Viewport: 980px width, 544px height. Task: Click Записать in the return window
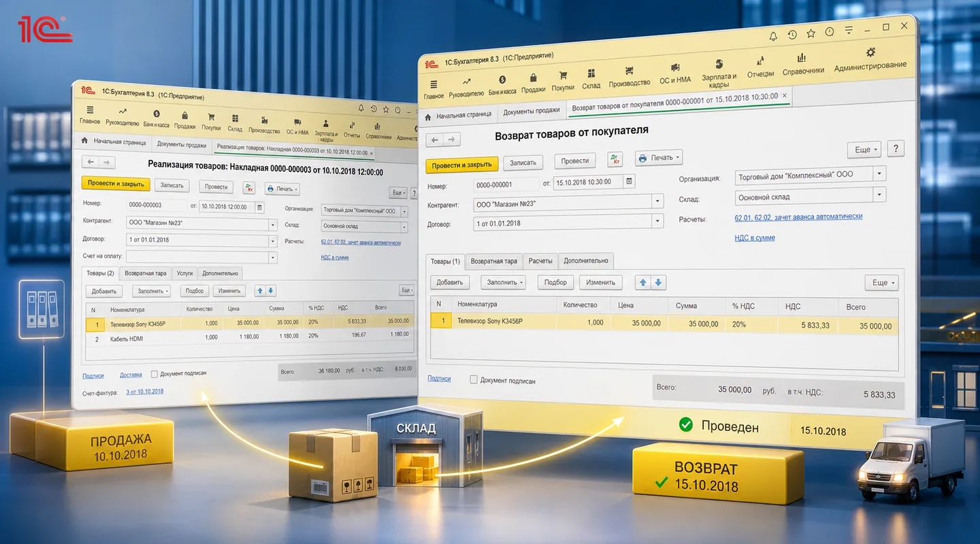[523, 162]
